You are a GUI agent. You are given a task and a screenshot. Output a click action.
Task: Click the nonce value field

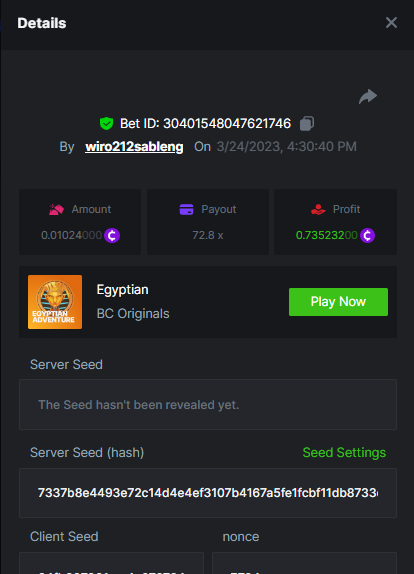305,563
